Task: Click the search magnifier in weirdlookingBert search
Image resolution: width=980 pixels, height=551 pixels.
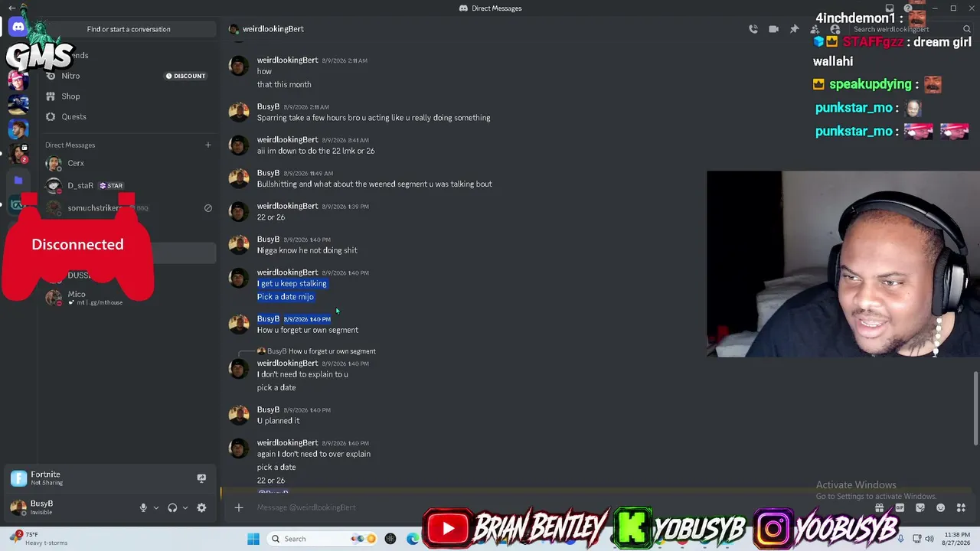Action: pyautogui.click(x=966, y=29)
